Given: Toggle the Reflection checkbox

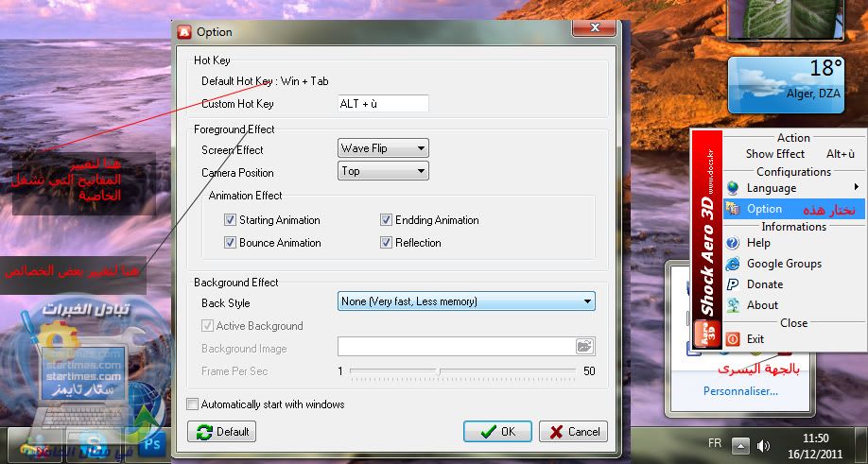Looking at the screenshot, I should coord(387,243).
